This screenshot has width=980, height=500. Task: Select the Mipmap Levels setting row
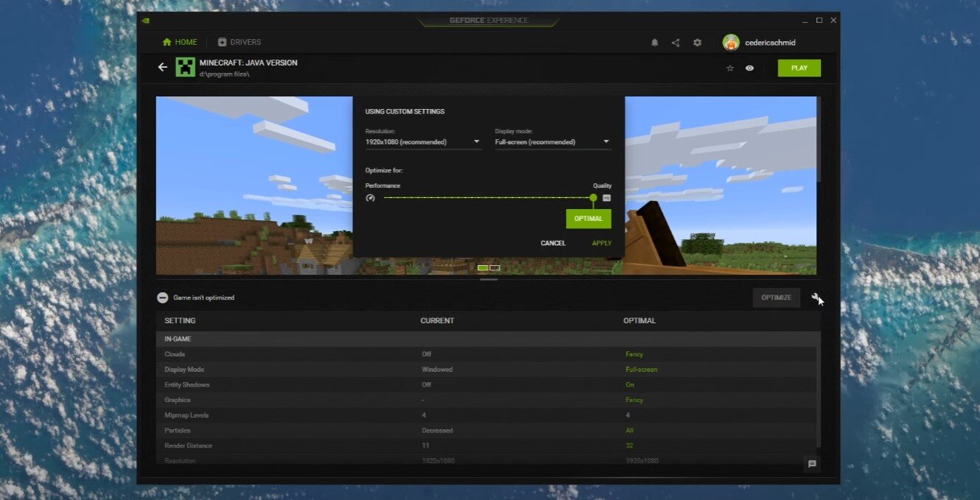coord(486,415)
